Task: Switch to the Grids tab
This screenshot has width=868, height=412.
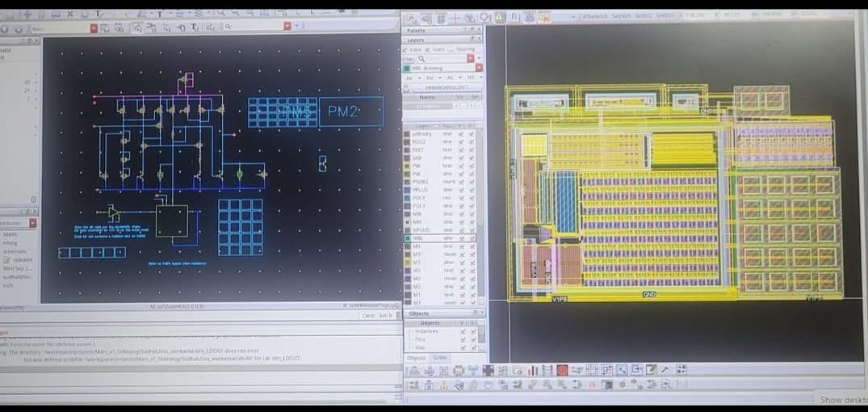Action: coord(440,357)
